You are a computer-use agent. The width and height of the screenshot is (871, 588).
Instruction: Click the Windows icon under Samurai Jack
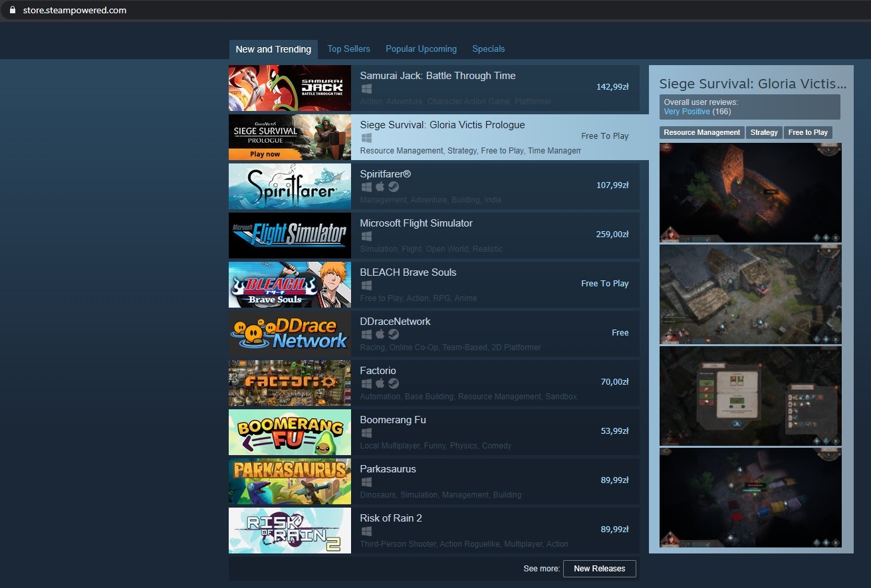(x=366, y=88)
